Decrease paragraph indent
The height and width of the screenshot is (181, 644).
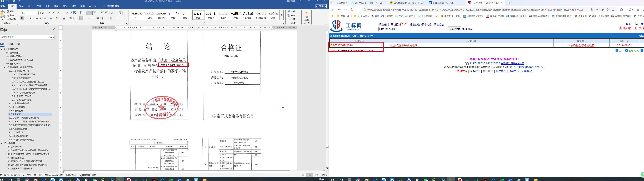point(102,13)
